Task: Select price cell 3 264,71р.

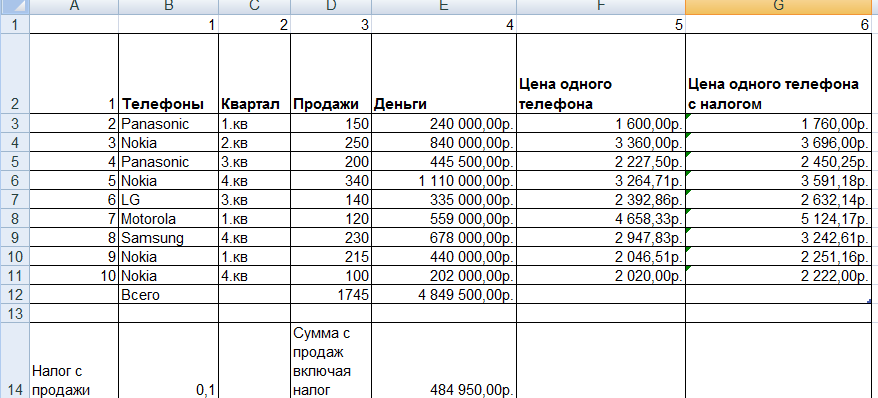Action: (x=601, y=181)
